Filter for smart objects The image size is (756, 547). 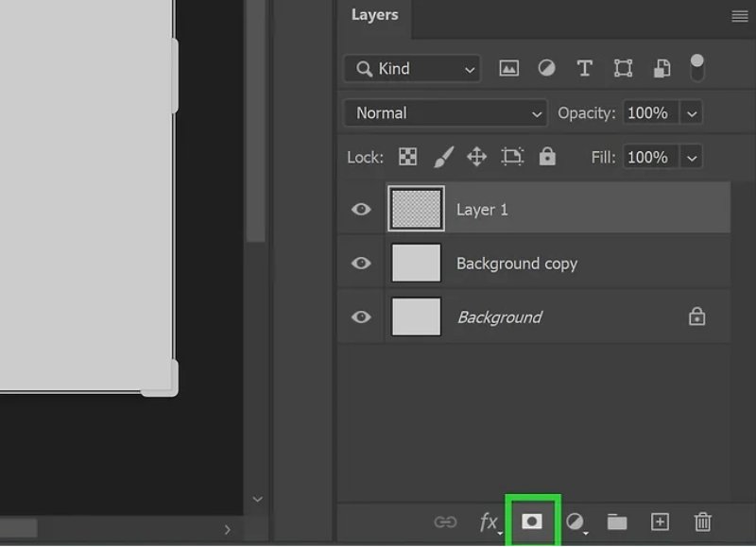pyautogui.click(x=661, y=67)
